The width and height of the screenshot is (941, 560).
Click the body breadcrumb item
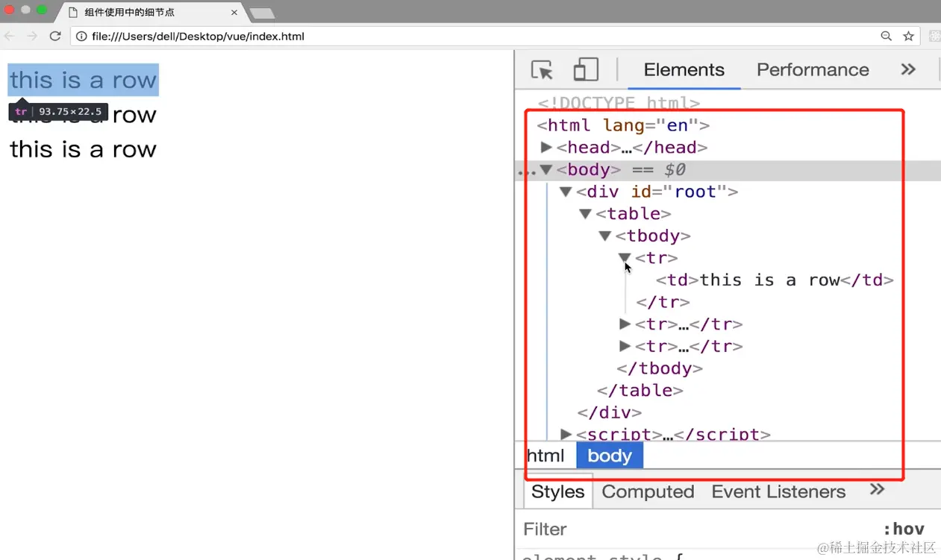(610, 456)
